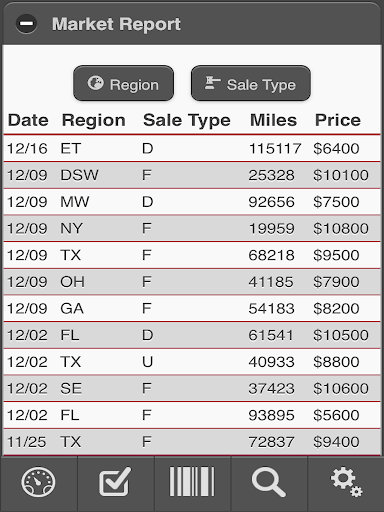Image resolution: width=384 pixels, height=512 pixels.
Task: Click the gavel icon on Sale Type button
Action: pos(212,83)
